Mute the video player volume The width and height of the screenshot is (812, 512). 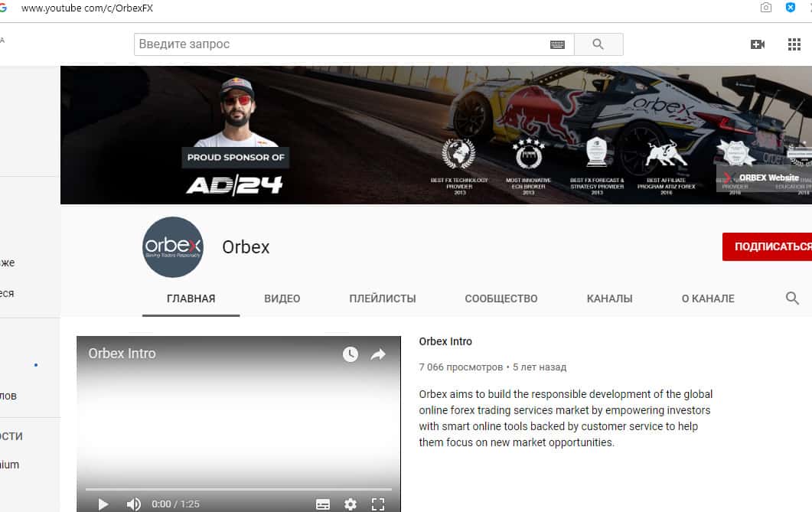point(134,504)
